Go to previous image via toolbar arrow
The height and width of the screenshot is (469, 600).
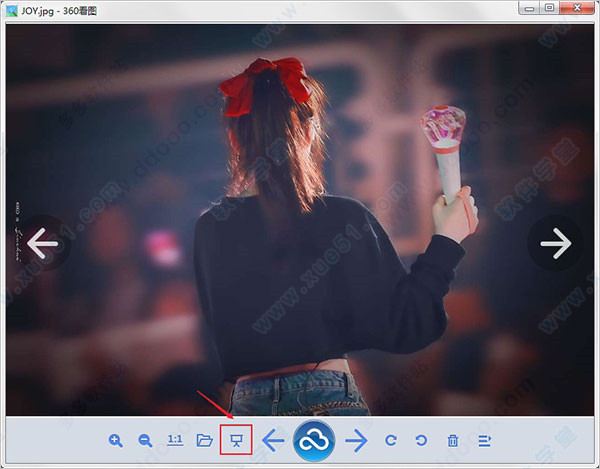[x=272, y=440]
